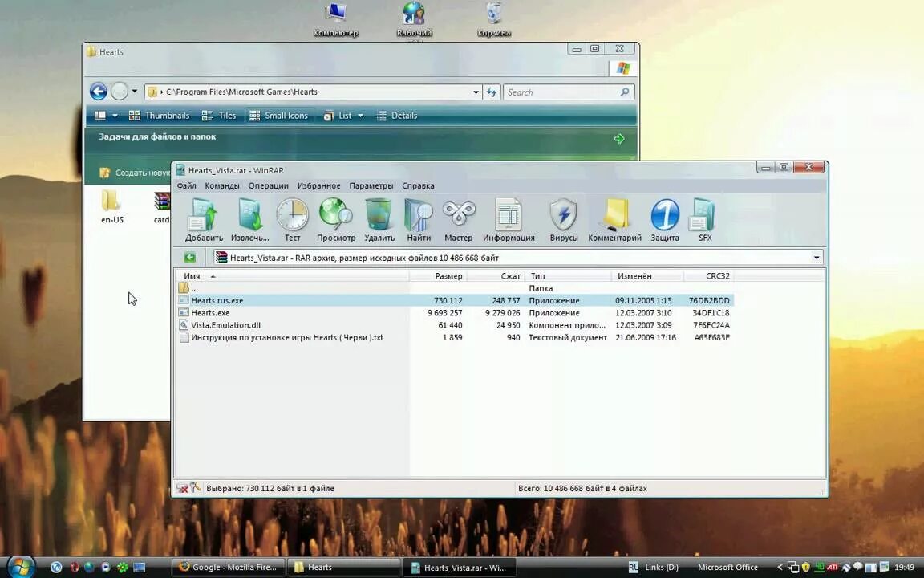Sort by the Тип column header
The image size is (924, 578).
coord(537,276)
